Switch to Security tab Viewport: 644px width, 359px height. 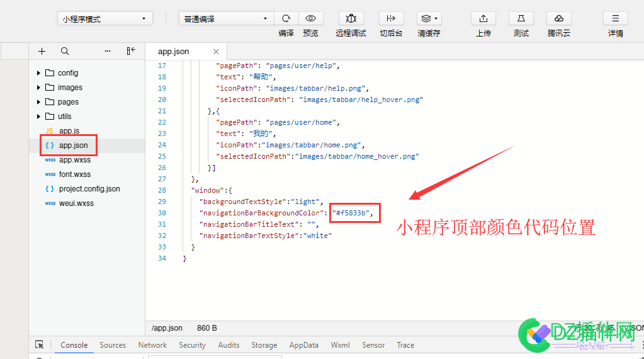(192, 345)
